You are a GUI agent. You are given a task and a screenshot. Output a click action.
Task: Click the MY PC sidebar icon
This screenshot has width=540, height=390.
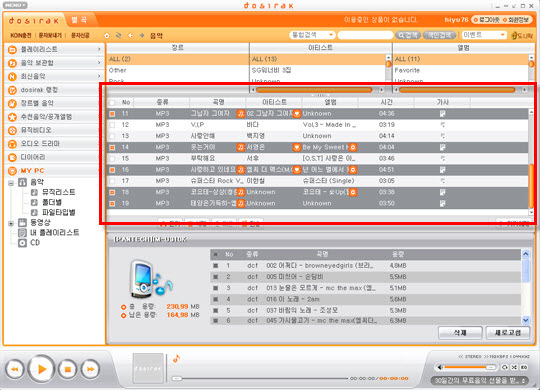click(12, 171)
